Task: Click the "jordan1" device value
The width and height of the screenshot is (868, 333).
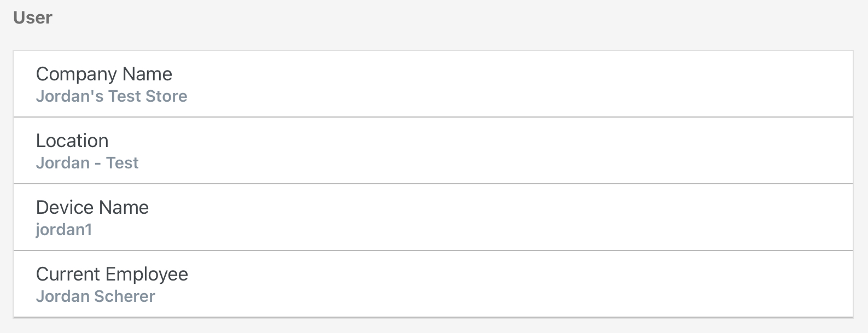Action: [x=64, y=230]
